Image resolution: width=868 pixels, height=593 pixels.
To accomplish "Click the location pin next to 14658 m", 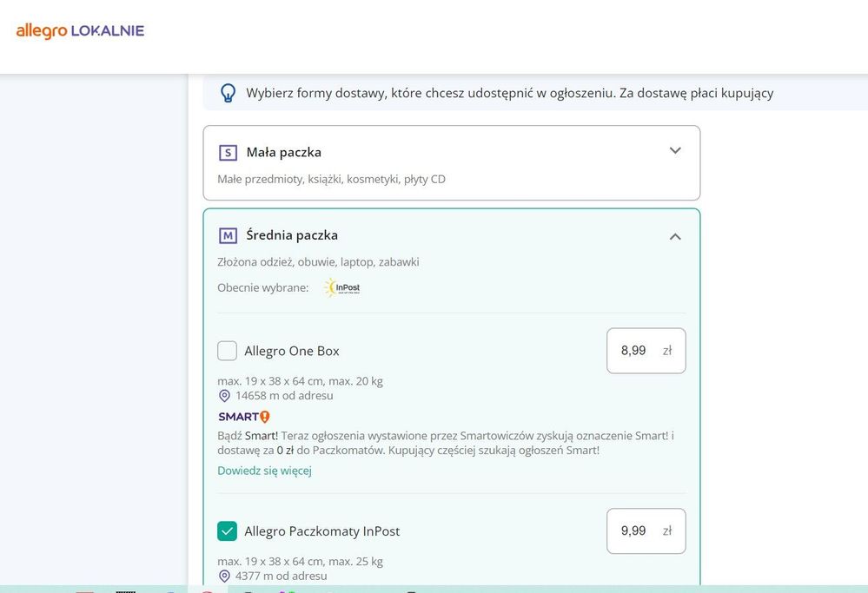I will click(224, 396).
